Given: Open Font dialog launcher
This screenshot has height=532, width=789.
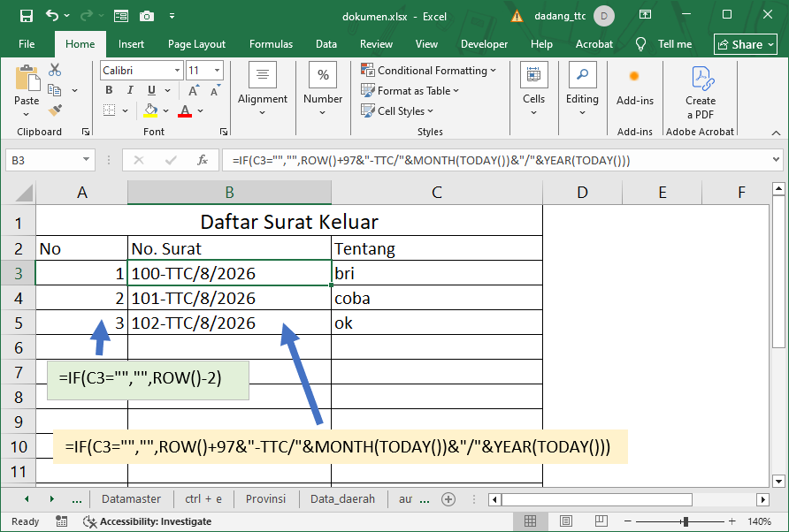Looking at the screenshot, I should click(x=224, y=132).
